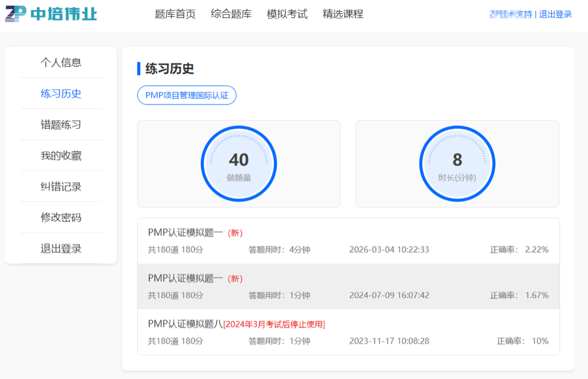The image size is (588, 379).
Task: Click the blurred username at top right
Action: [510, 14]
